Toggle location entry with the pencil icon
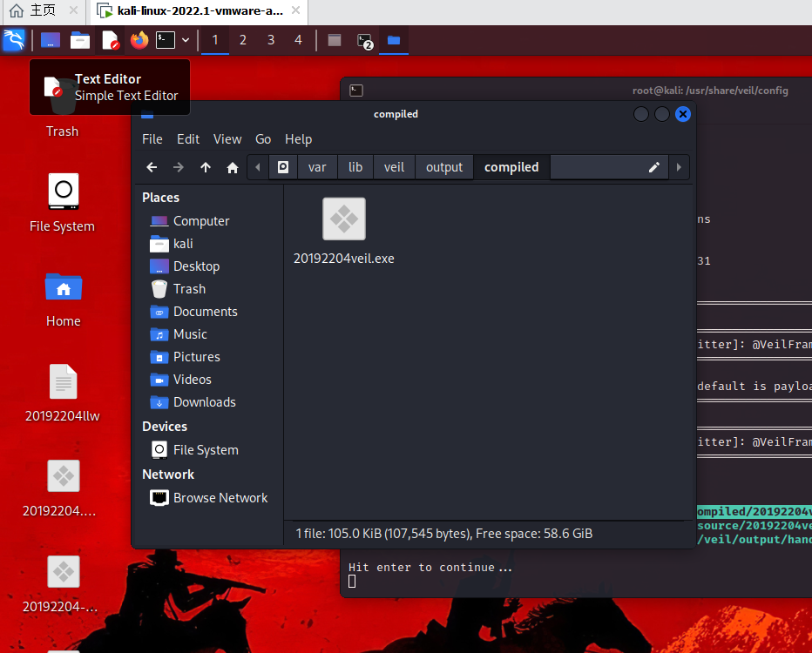The height and width of the screenshot is (653, 812). [654, 167]
